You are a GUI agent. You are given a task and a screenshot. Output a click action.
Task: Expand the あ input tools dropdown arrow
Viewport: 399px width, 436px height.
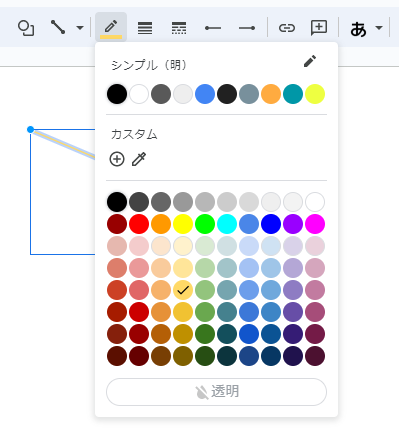(x=379, y=28)
